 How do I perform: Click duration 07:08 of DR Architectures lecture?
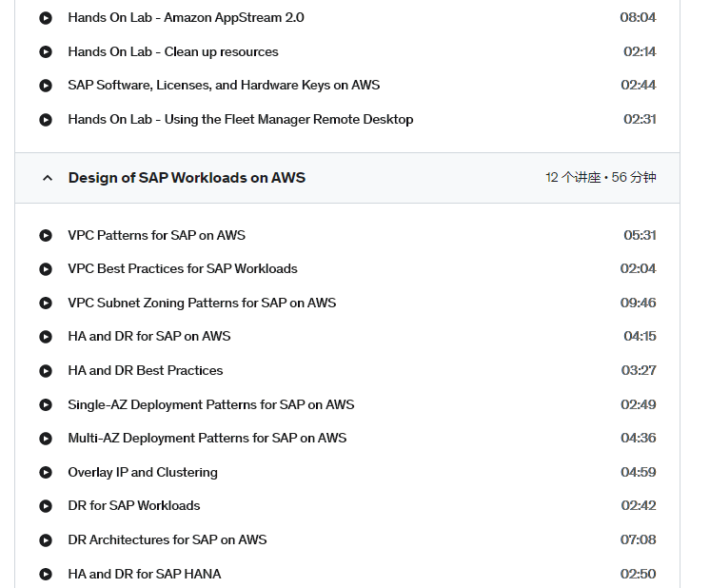click(x=638, y=540)
